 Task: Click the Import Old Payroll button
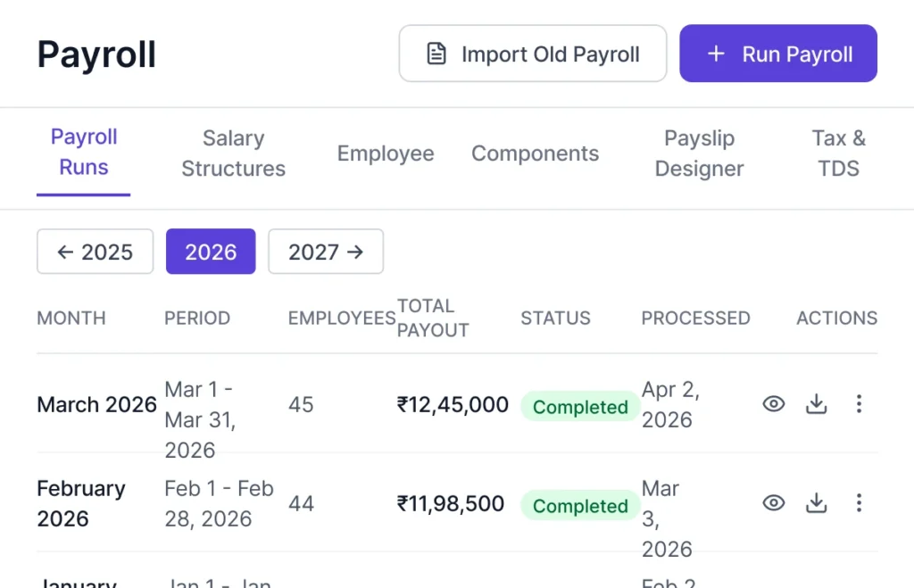tap(532, 54)
